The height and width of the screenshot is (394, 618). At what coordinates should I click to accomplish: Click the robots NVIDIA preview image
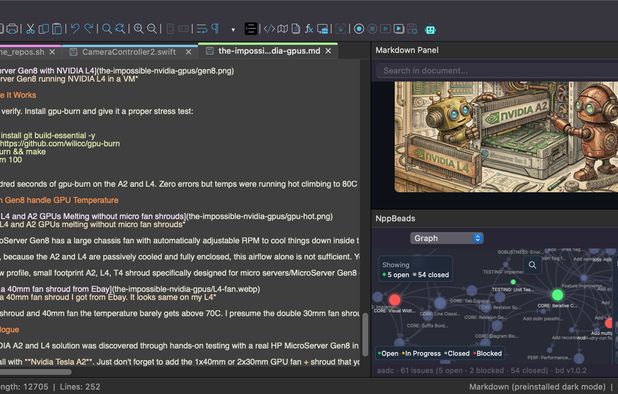pos(506,137)
